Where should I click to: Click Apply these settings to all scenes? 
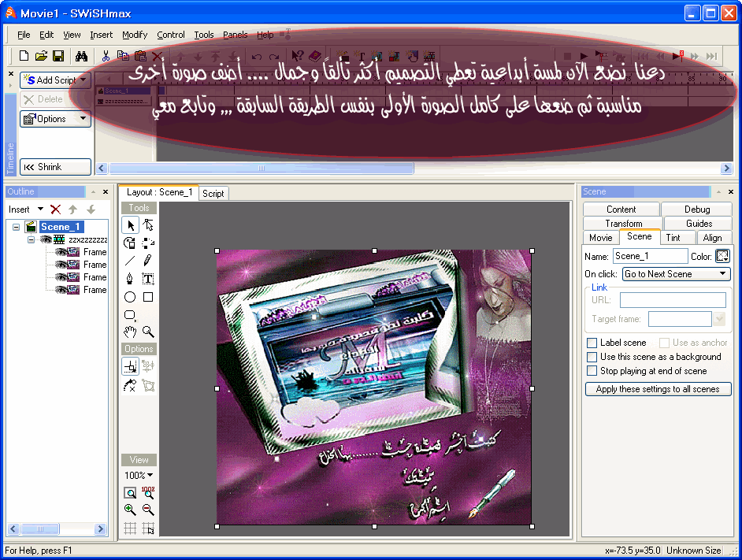(x=658, y=389)
